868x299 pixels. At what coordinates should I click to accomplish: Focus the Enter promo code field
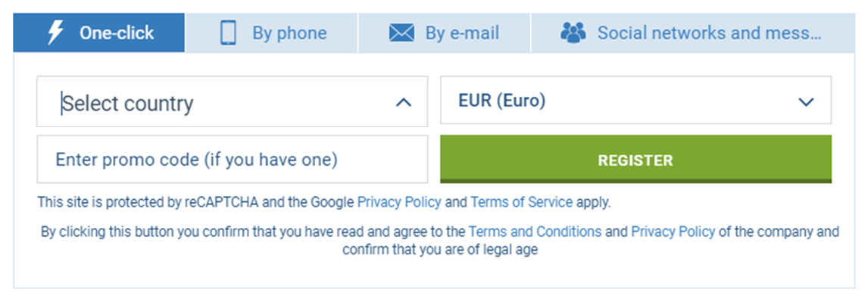point(232,159)
